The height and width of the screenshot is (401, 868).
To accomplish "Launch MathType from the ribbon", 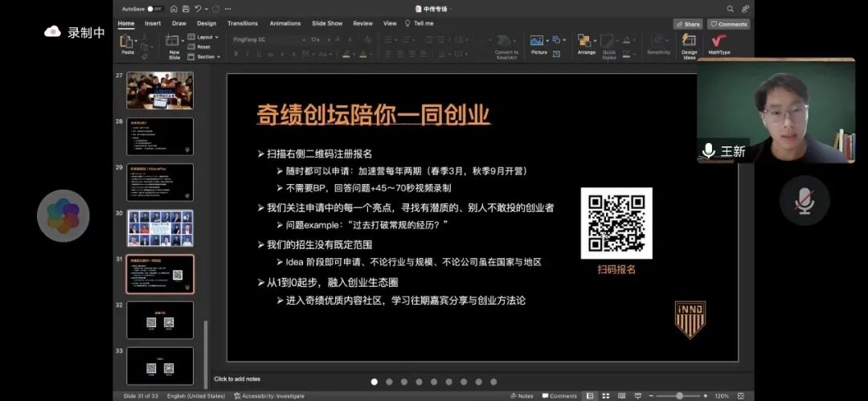I will [719, 44].
